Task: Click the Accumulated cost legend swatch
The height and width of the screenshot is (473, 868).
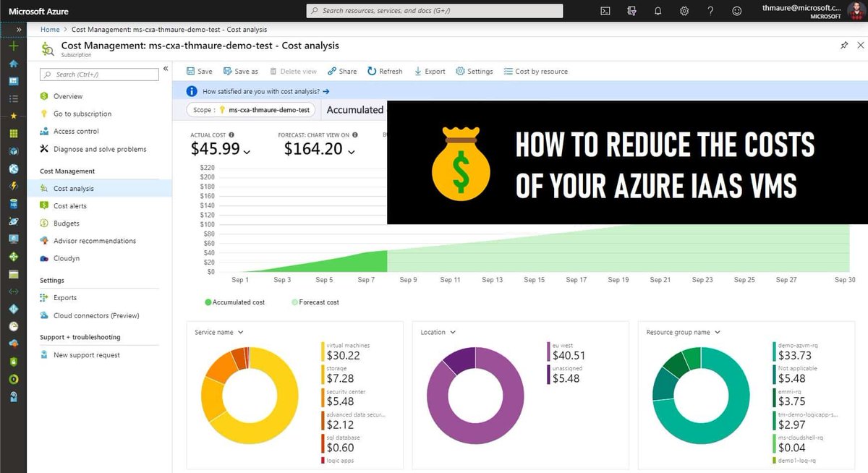Action: pos(208,302)
